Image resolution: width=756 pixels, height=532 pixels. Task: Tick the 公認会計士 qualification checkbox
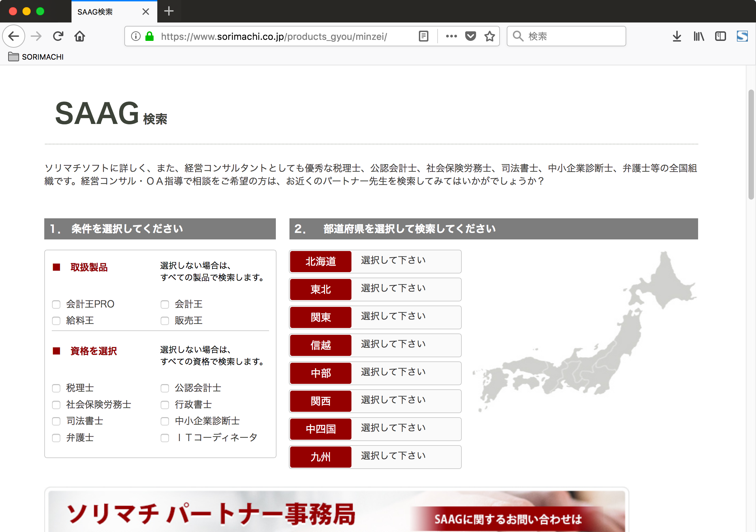(165, 388)
